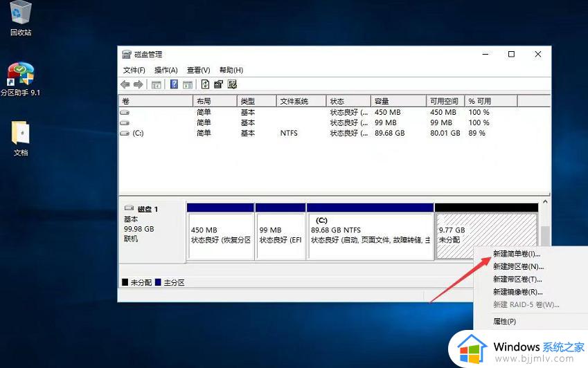Click the Forward arrow in Disk Management toolbar

[x=139, y=84]
